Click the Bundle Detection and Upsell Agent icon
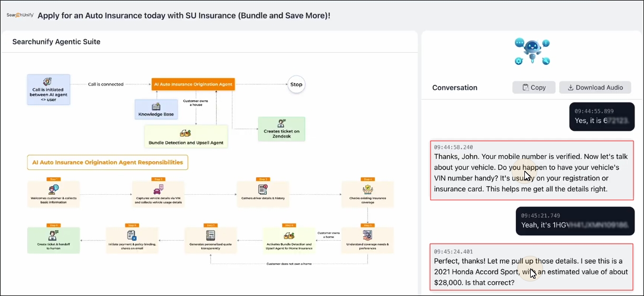 186,133
